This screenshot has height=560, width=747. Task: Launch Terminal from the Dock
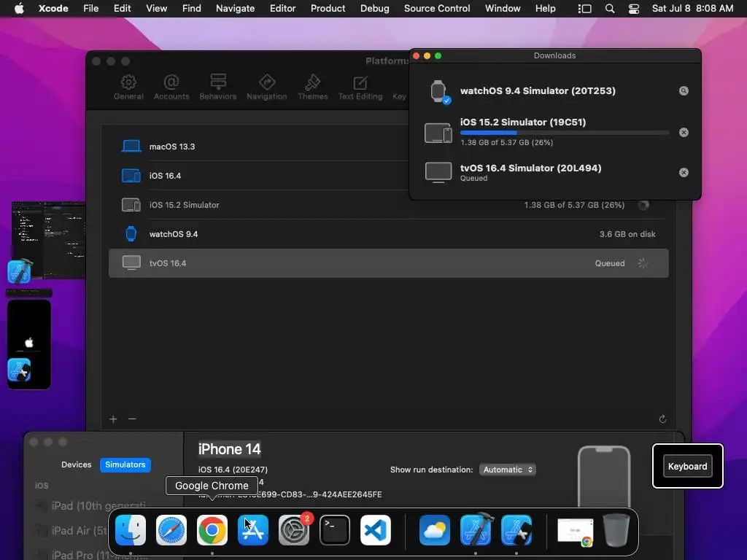[334, 530]
